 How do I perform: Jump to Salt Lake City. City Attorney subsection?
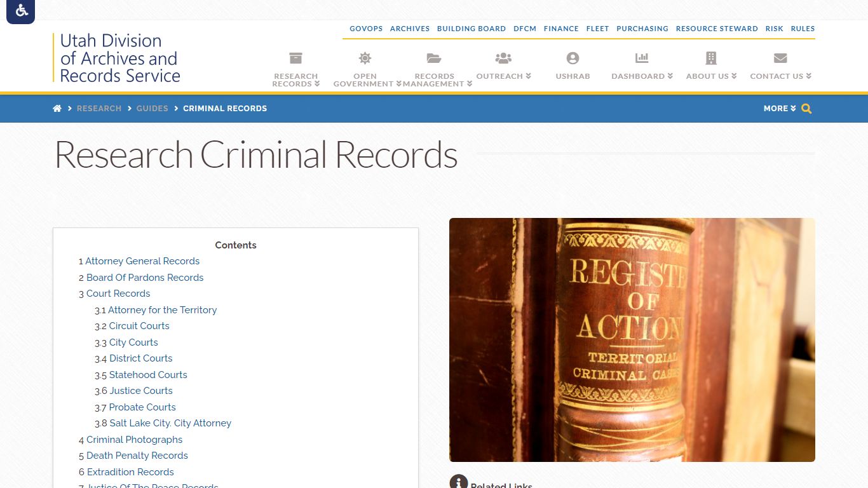(x=170, y=423)
